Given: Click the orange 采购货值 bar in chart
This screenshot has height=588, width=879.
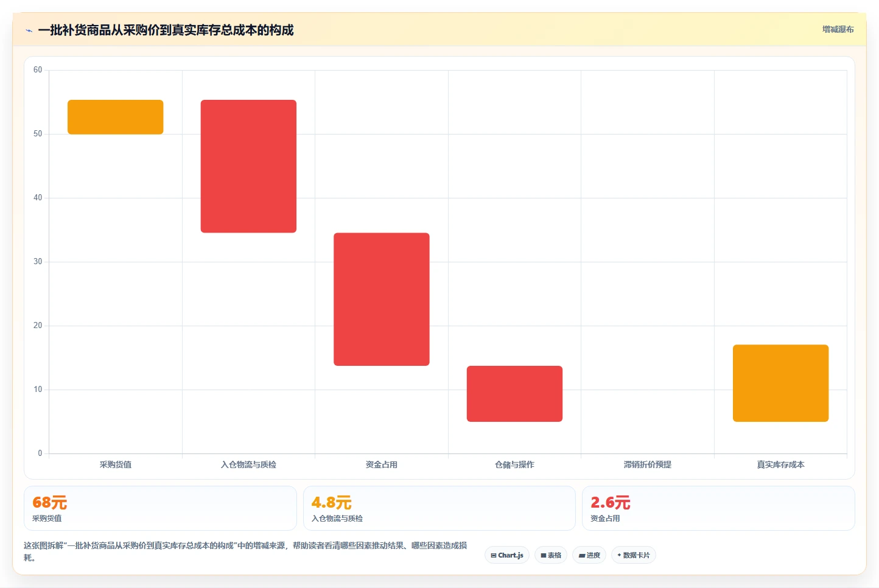Looking at the screenshot, I should (x=116, y=117).
